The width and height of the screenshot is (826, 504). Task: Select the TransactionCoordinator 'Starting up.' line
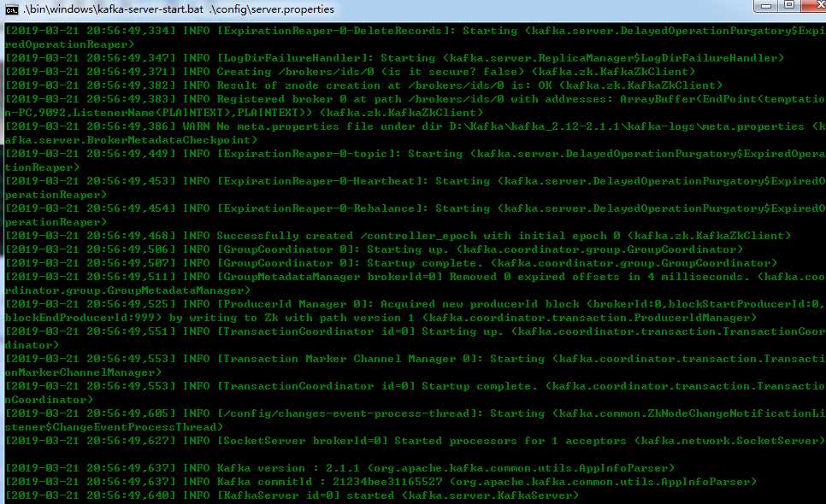point(415,338)
